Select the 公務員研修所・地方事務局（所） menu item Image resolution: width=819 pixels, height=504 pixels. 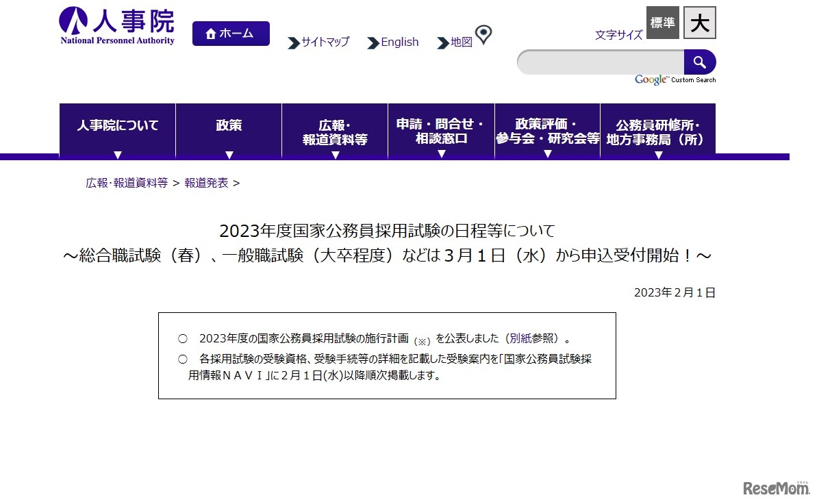tap(658, 130)
